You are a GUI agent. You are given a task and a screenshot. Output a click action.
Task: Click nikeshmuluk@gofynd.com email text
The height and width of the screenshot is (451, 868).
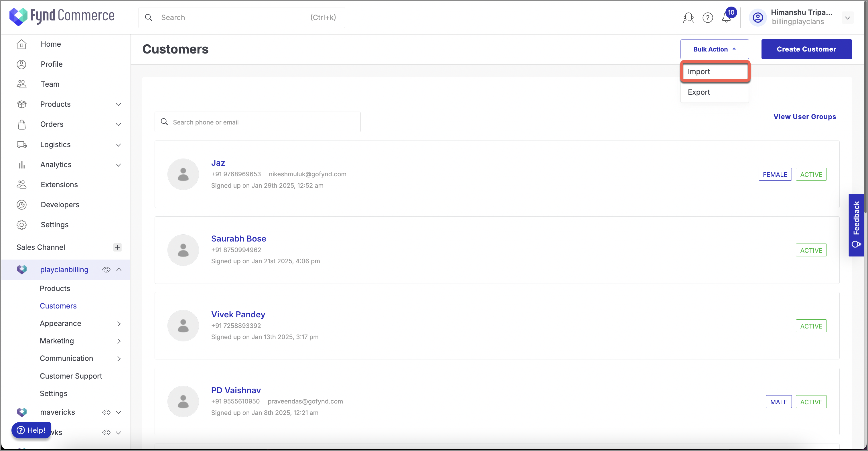pyautogui.click(x=307, y=174)
